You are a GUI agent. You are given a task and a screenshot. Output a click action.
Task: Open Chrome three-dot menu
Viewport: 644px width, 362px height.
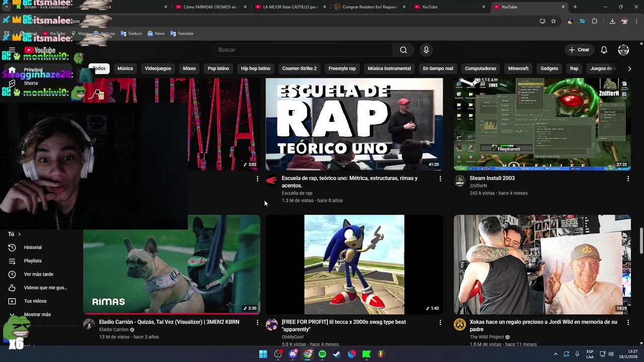636,21
